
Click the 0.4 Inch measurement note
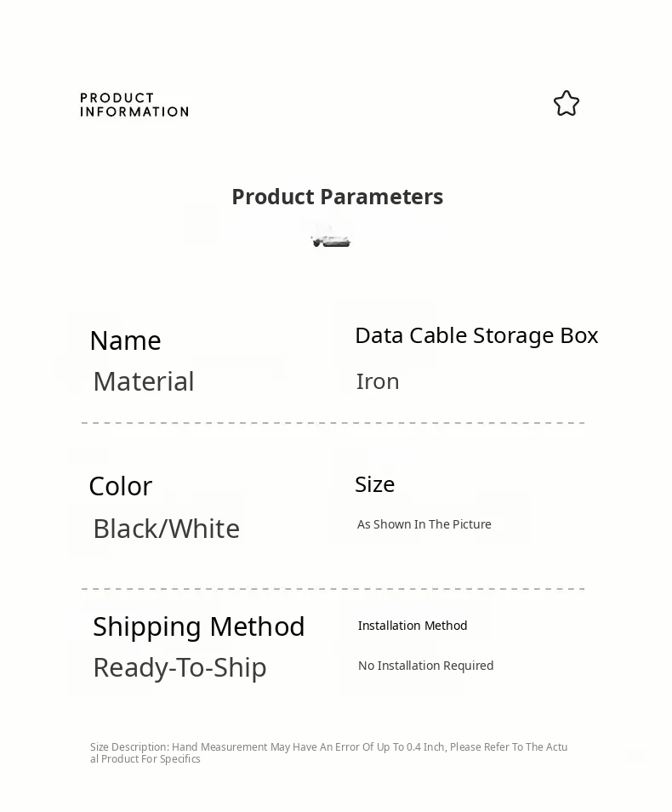[x=425, y=747]
